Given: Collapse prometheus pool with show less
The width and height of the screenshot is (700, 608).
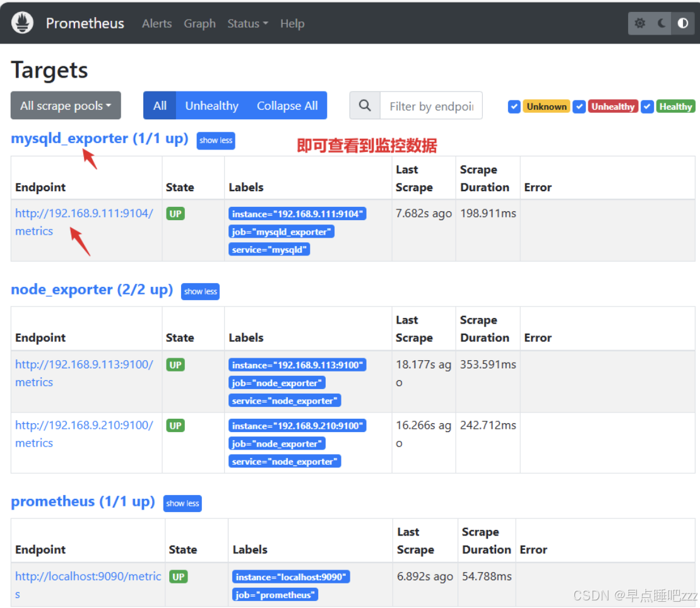Looking at the screenshot, I should pos(182,504).
